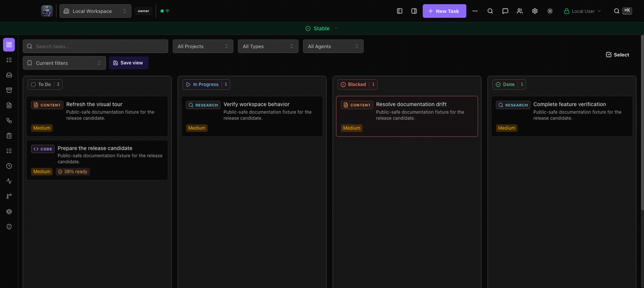644x288 pixels.
Task: Open command palette search with ⌘K
Action: click(623, 11)
